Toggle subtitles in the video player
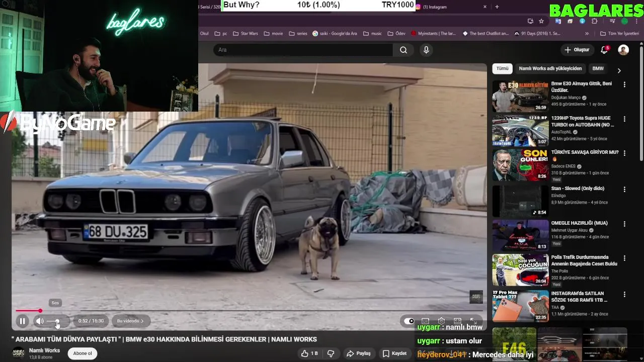 [425, 321]
